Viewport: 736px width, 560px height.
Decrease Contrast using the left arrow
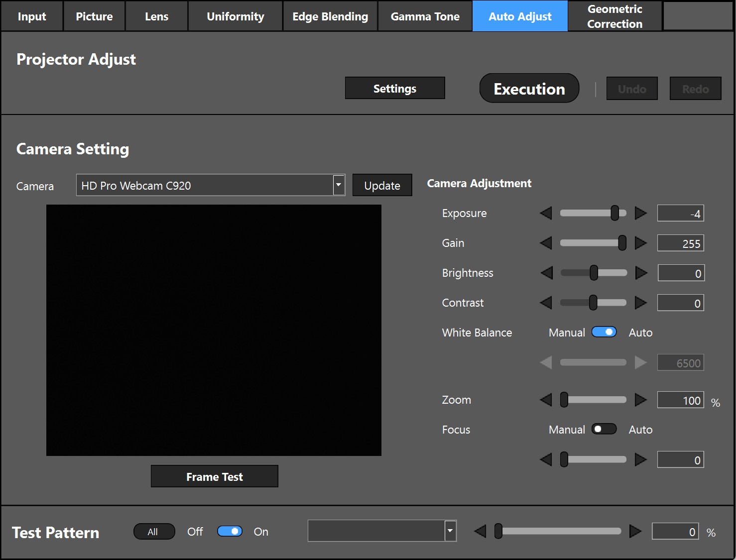point(546,303)
